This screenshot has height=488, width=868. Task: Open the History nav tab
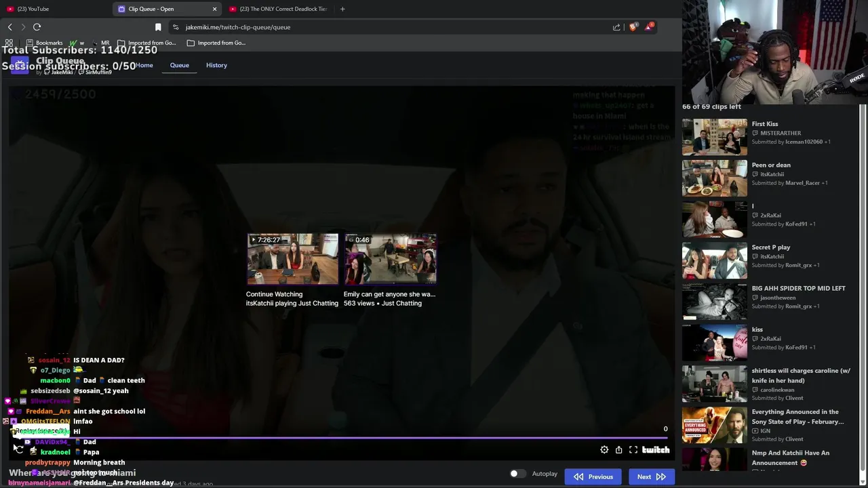[216, 65]
